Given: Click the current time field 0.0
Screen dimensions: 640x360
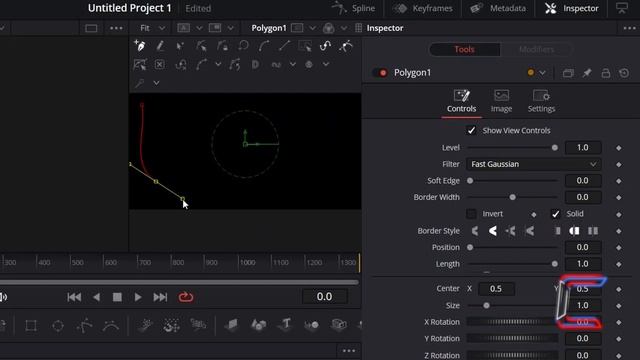Looking at the screenshot, I should pyautogui.click(x=324, y=297).
